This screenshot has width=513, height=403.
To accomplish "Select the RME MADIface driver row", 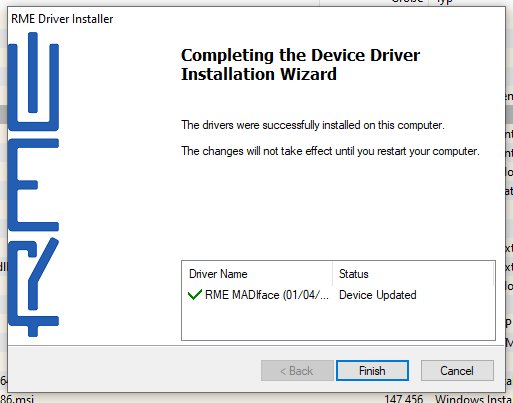I will [338, 295].
